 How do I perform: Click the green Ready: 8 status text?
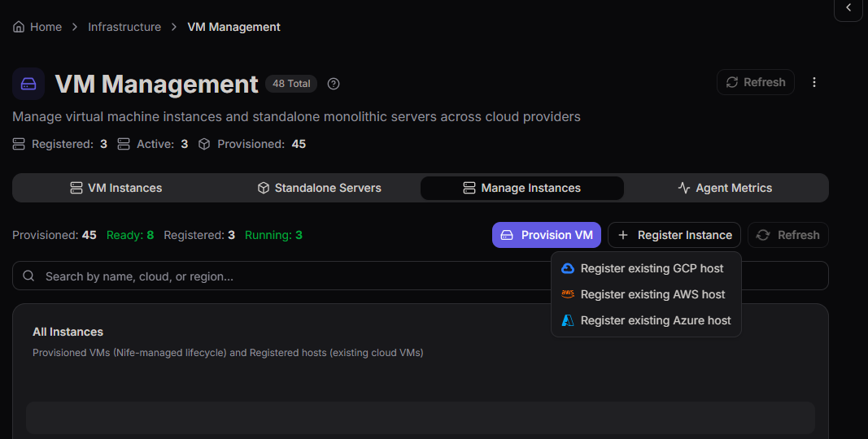(x=130, y=235)
